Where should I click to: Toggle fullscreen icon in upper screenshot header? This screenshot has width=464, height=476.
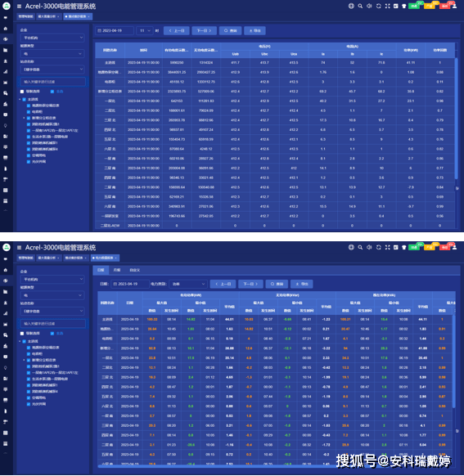tap(387, 6)
